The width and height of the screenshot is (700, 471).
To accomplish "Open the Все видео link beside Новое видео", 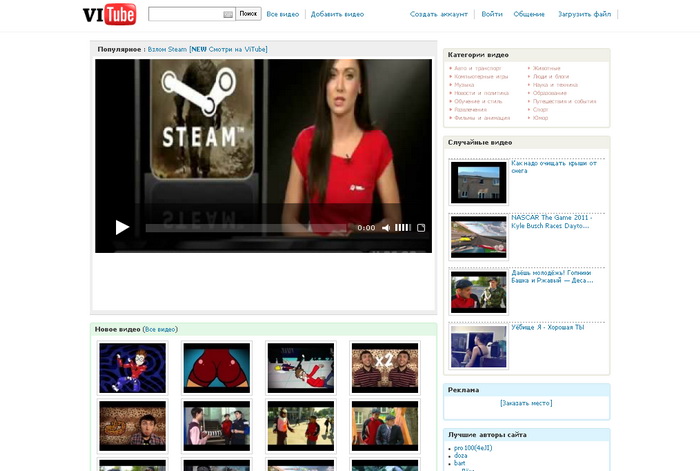I will [x=160, y=329].
